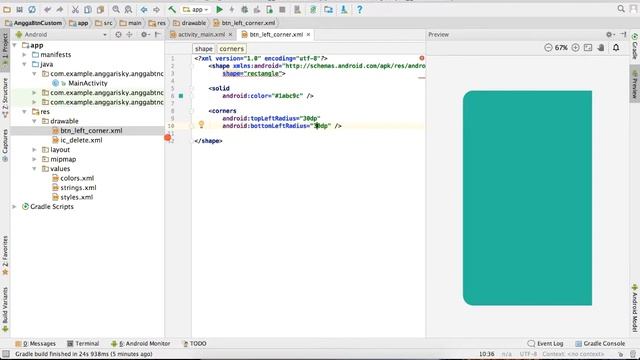Click the drawable breadcrumb segment
Viewport: 640px width, 360px height.
pos(189,23)
